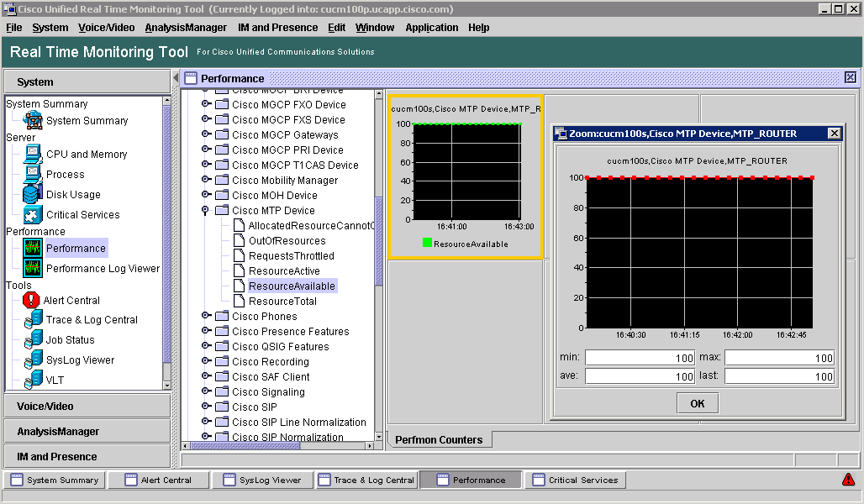Viewport: 864px width, 504px height.
Task: Click the CPU and Memory icon
Action: pos(33,155)
